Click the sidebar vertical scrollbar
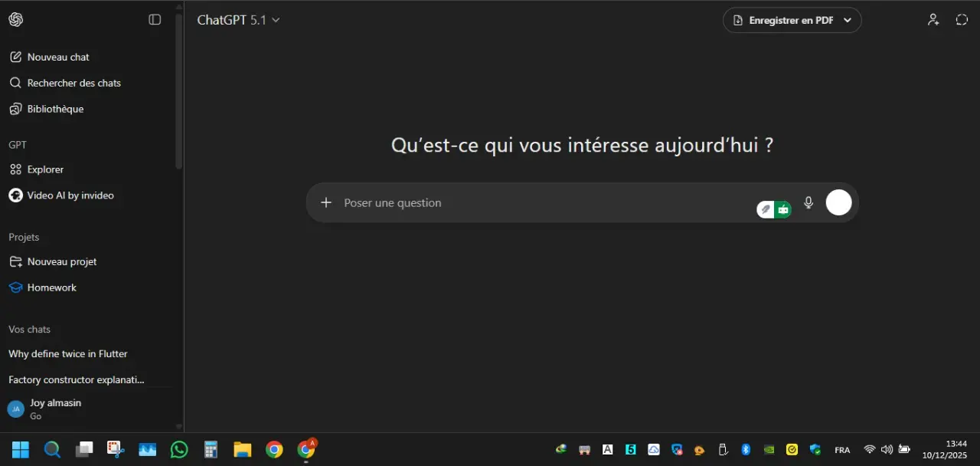980x466 pixels. click(x=179, y=92)
